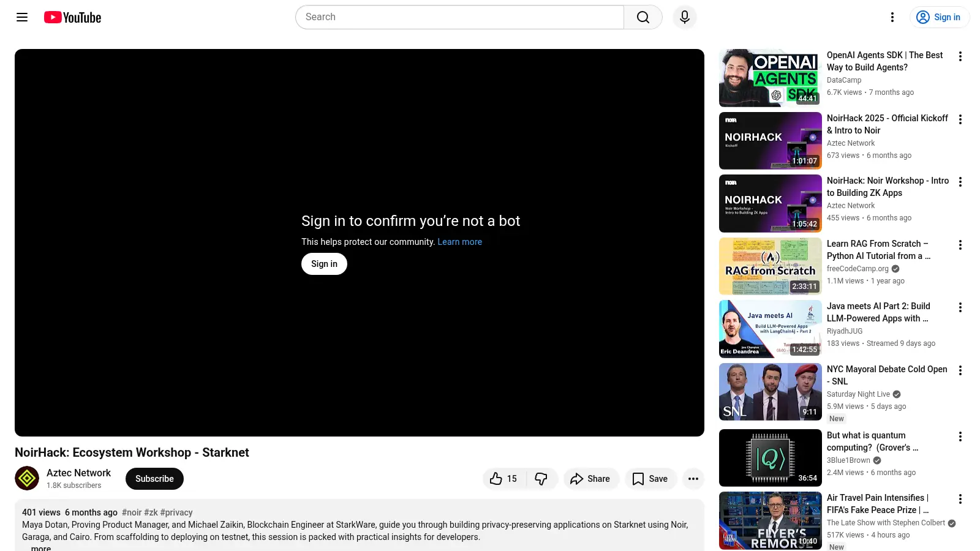The width and height of the screenshot is (980, 551).
Task: Go to YouTube home via logo
Action: point(72,17)
